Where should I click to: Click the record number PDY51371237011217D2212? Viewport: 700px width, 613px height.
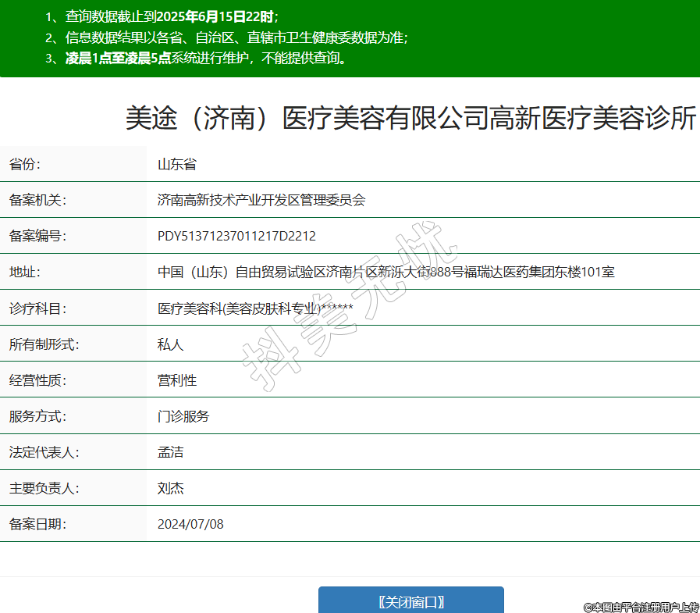pos(236,236)
